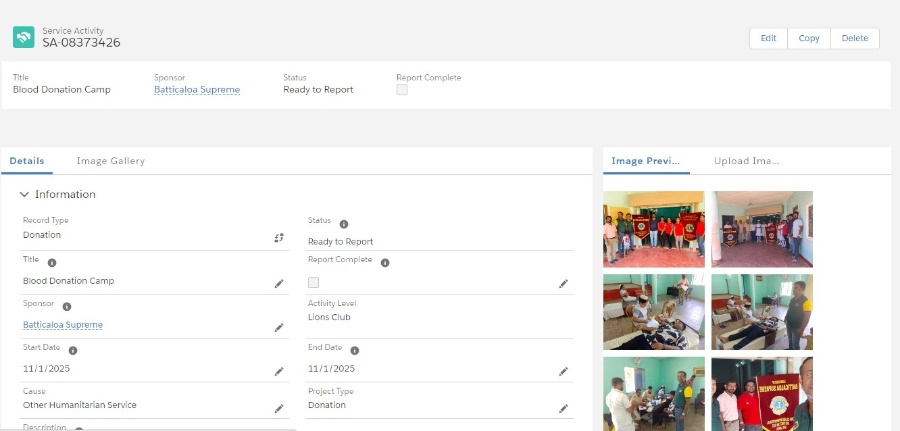Edit Project Type via its pencil icon
The width and height of the screenshot is (900, 431).
[563, 409]
